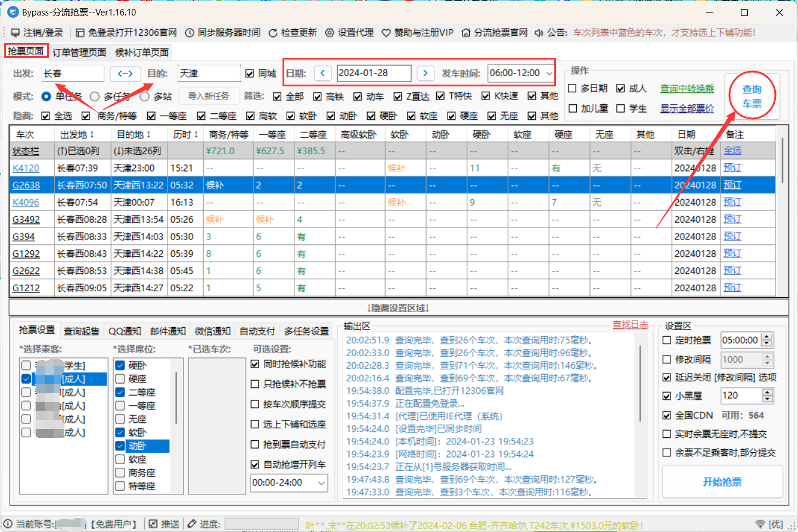Click 查找日志 link
This screenshot has width=798, height=532.
pos(631,324)
